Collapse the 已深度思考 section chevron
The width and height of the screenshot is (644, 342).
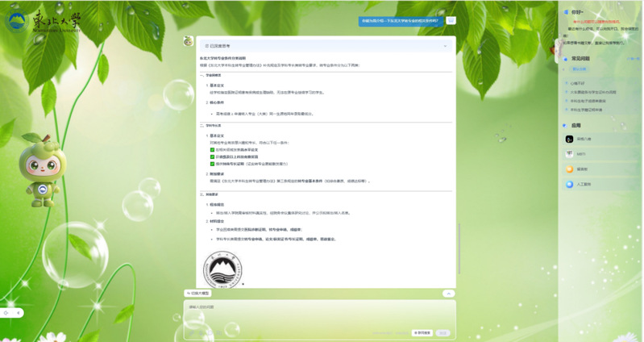(x=445, y=46)
